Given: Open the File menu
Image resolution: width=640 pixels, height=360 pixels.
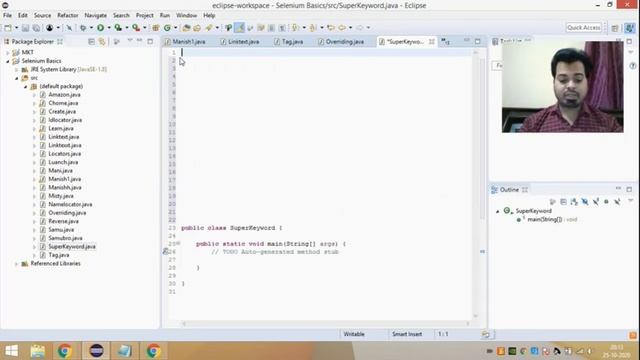Looking at the screenshot, I should click(7, 15).
